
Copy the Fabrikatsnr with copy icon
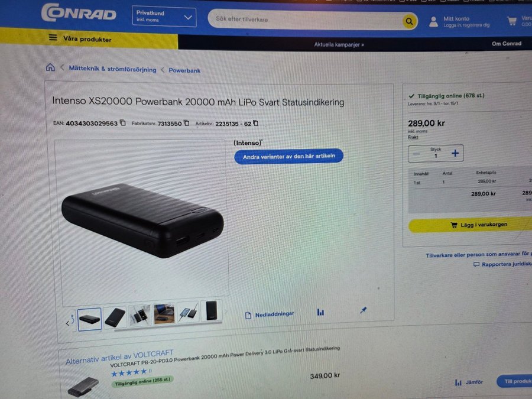point(186,123)
